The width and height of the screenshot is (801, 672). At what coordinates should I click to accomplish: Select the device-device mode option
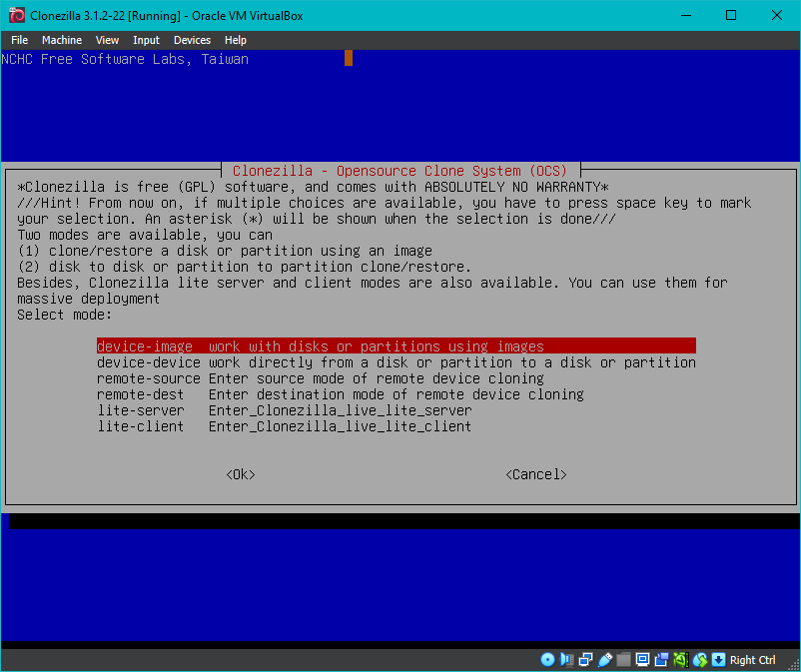(x=396, y=362)
